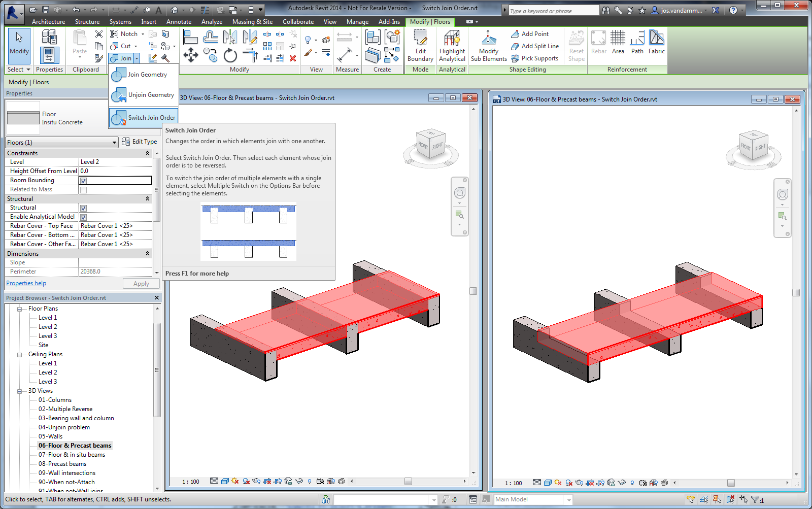This screenshot has height=509, width=812.
Task: Click the Array tool icon
Action: point(267,46)
